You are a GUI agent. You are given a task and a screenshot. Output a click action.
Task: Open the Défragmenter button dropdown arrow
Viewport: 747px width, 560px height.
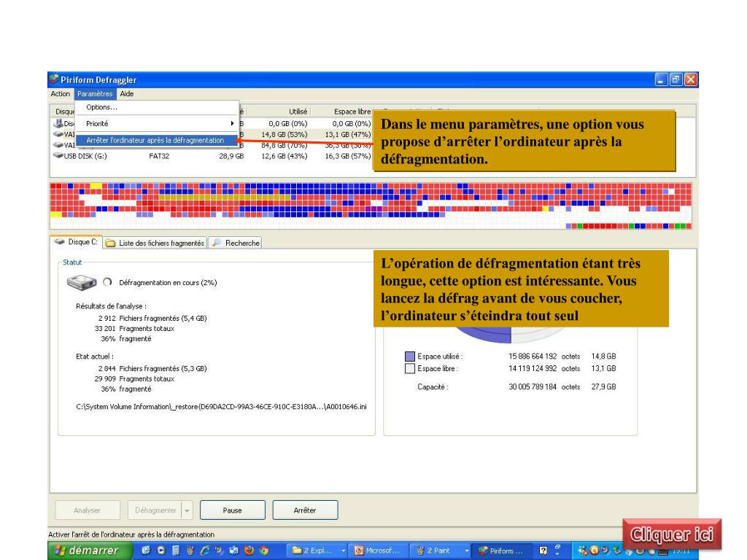(187, 510)
